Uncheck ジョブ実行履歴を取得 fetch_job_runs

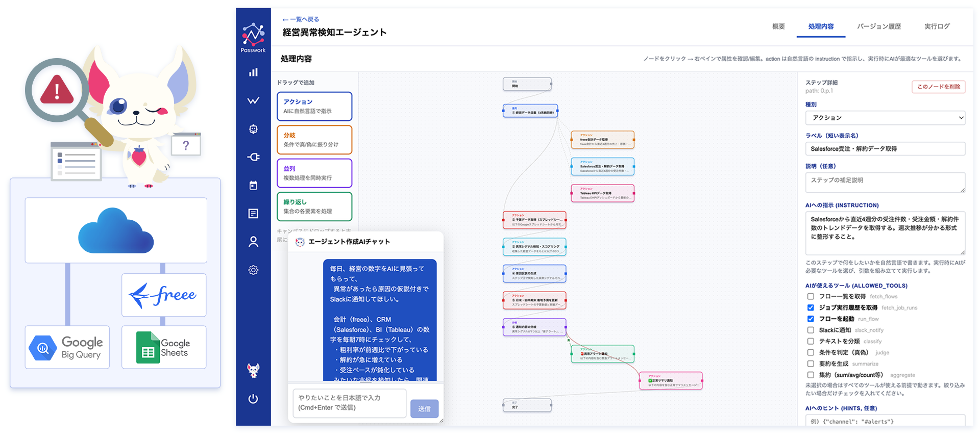pyautogui.click(x=811, y=307)
